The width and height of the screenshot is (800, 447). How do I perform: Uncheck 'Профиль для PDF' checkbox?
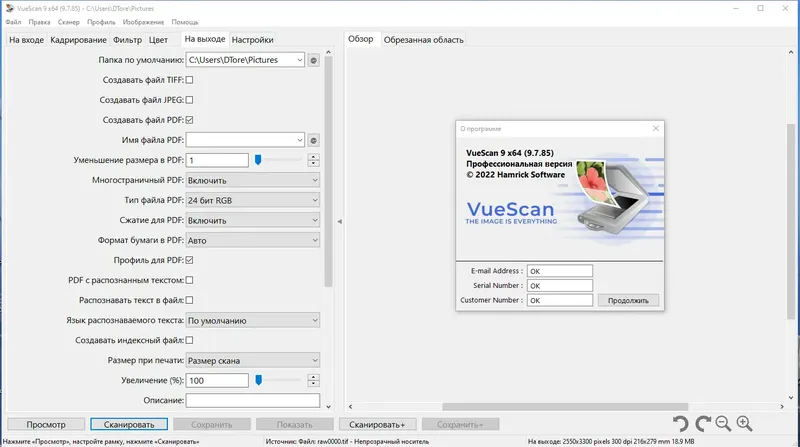(x=189, y=260)
